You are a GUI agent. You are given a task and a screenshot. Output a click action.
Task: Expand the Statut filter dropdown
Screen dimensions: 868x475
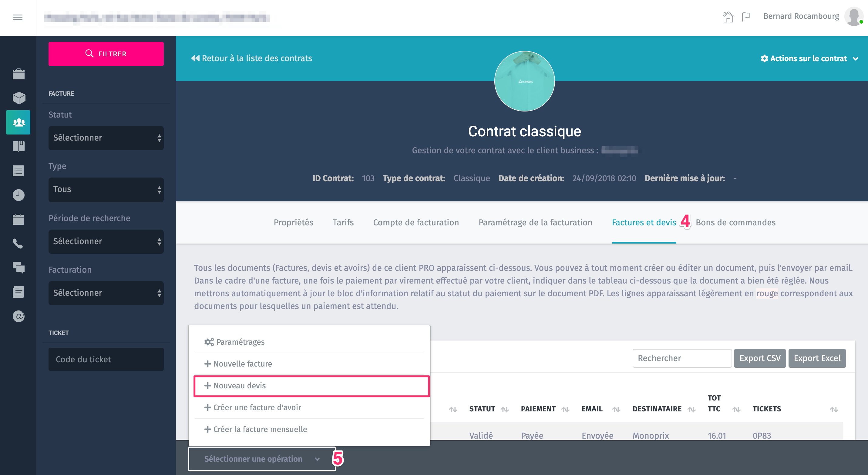[x=106, y=138]
